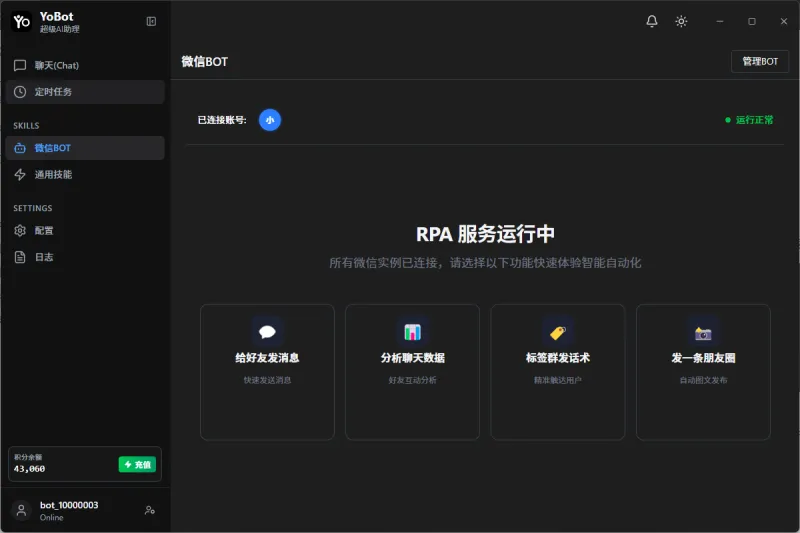Viewport: 800px width, 533px height.
Task: Click the 管理BOT button
Action: [760, 62]
